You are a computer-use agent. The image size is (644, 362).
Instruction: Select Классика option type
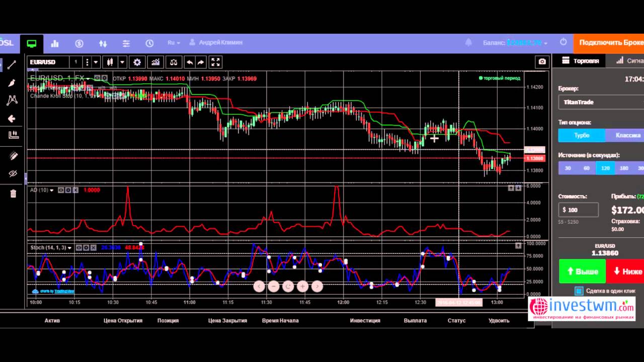pos(625,135)
